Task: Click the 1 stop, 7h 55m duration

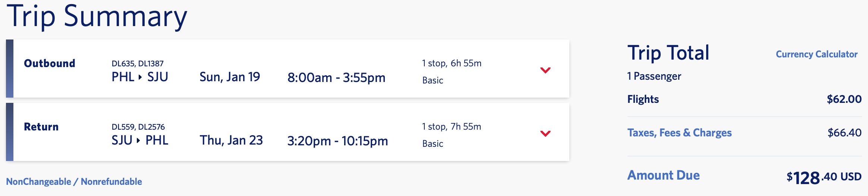Action: (452, 127)
